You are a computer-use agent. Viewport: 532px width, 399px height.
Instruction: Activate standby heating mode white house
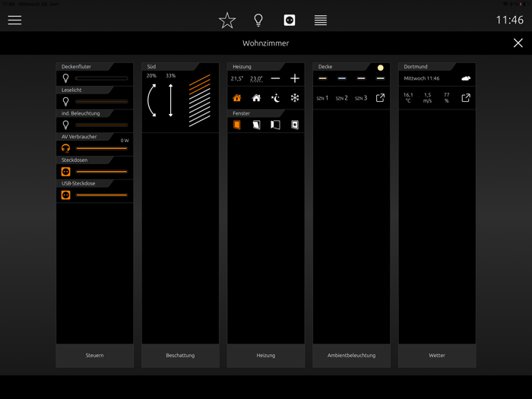(x=256, y=98)
